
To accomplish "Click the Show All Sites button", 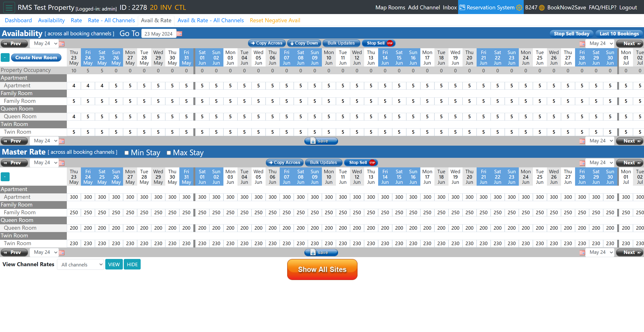I will pyautogui.click(x=322, y=269).
